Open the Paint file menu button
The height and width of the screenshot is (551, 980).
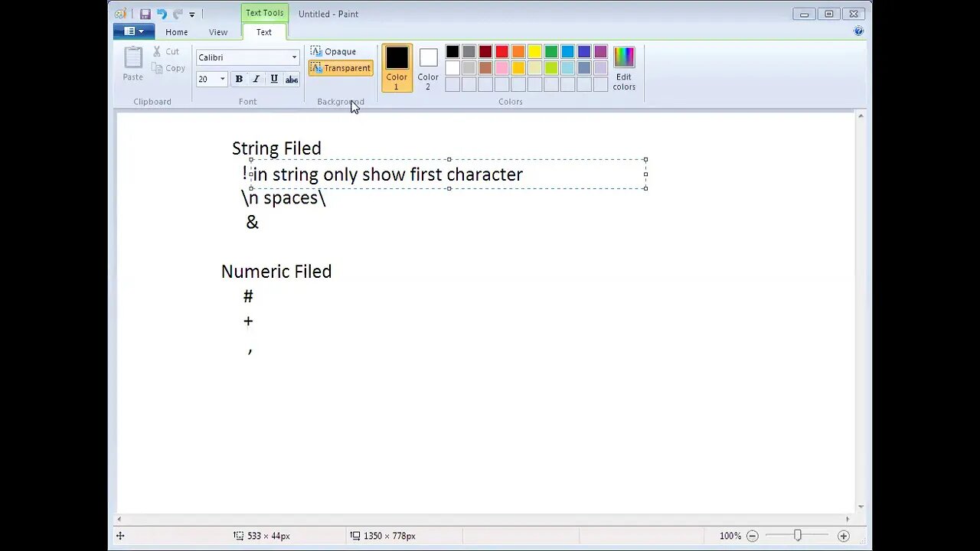(x=134, y=31)
